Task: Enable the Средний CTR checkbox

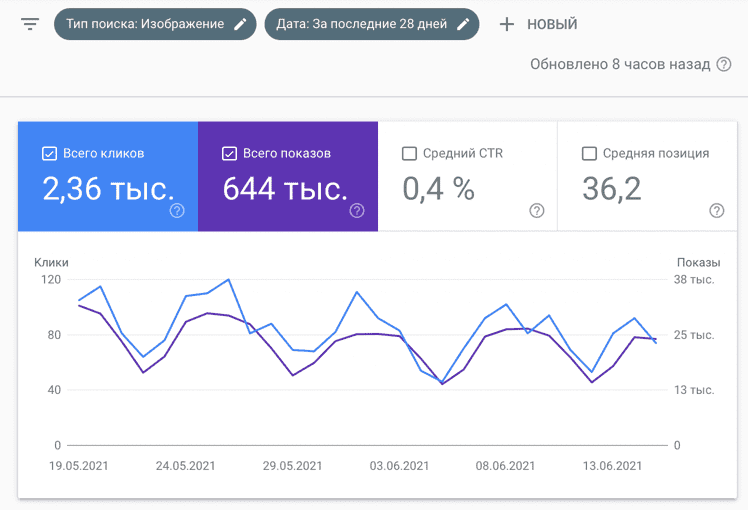Action: [409, 153]
